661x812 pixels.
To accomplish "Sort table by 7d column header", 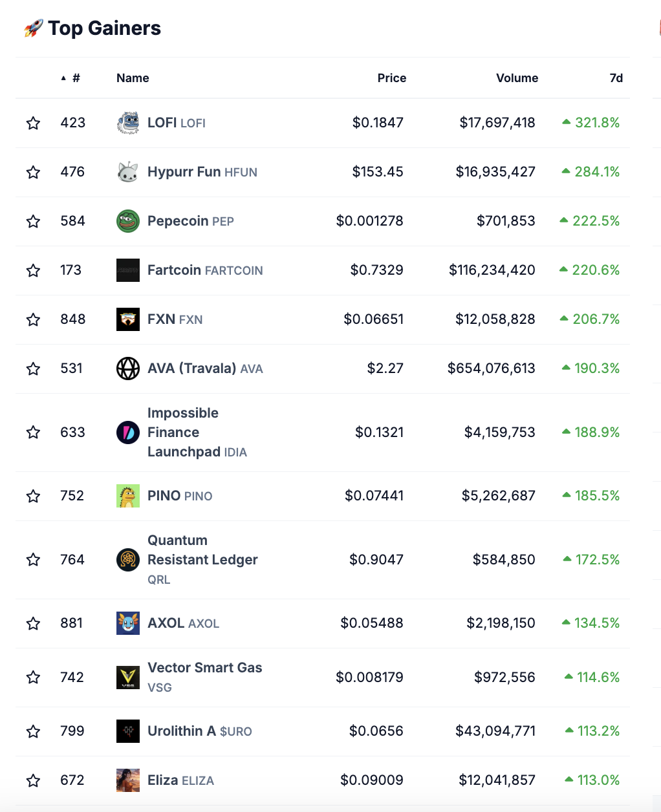I will 616,78.
